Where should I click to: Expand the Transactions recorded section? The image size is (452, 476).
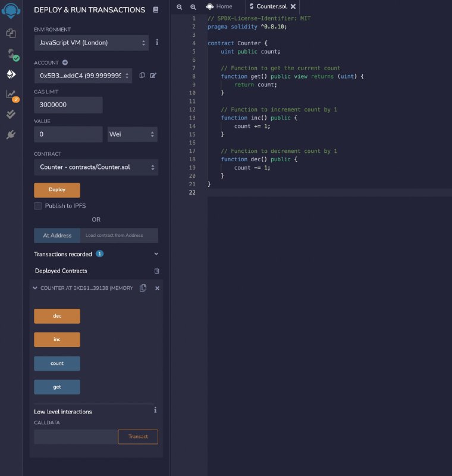[x=156, y=254]
